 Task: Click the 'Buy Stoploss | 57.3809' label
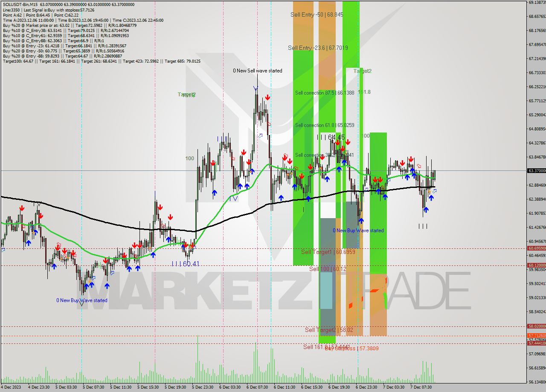[352, 348]
